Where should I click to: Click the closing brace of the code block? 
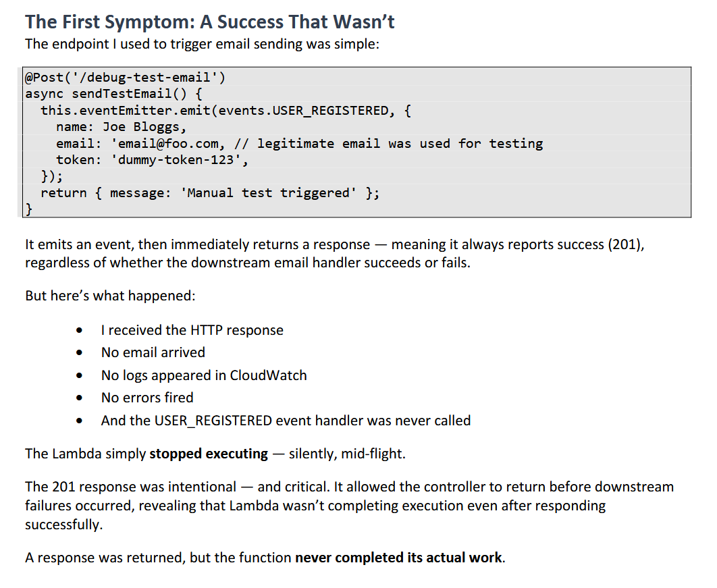(x=29, y=209)
